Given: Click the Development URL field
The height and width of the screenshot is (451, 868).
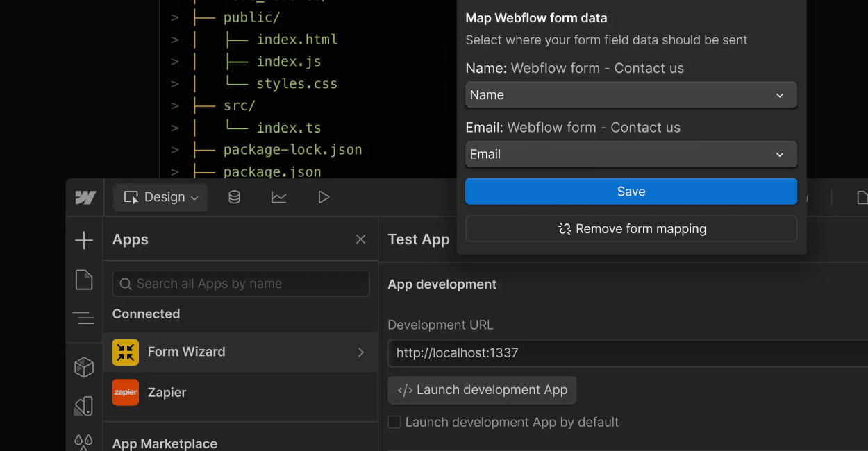Looking at the screenshot, I should (x=628, y=353).
